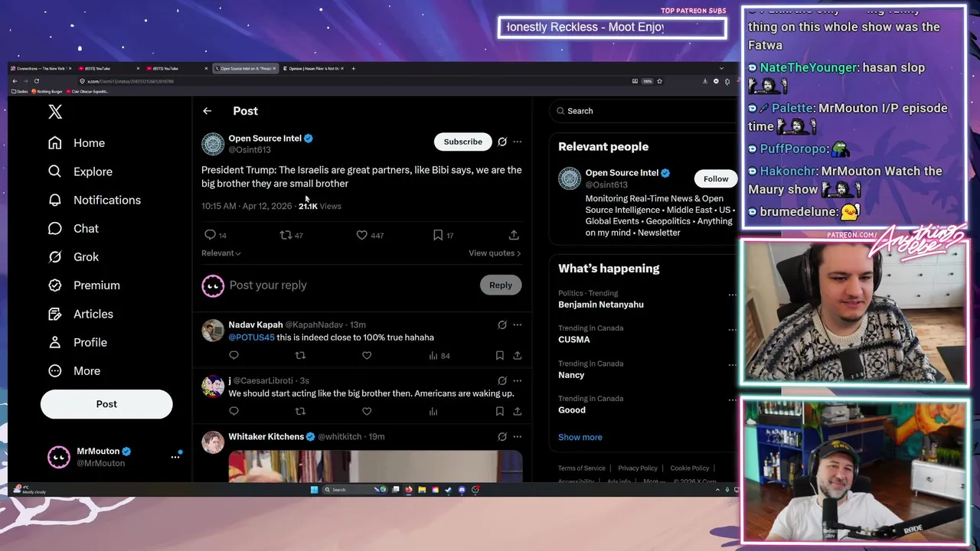The width and height of the screenshot is (980, 551).
Task: Share CaesarLibroti's comment
Action: coord(518,411)
